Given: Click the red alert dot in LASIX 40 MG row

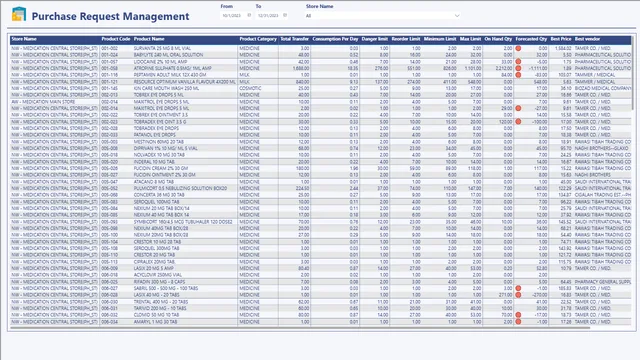Looking at the screenshot, I should pyautogui.click(x=518, y=295).
